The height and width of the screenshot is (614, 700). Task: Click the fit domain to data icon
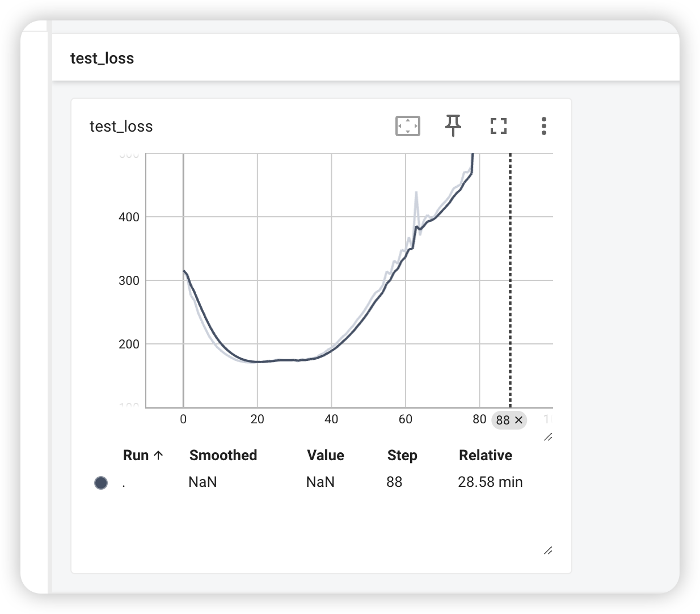[x=407, y=126]
